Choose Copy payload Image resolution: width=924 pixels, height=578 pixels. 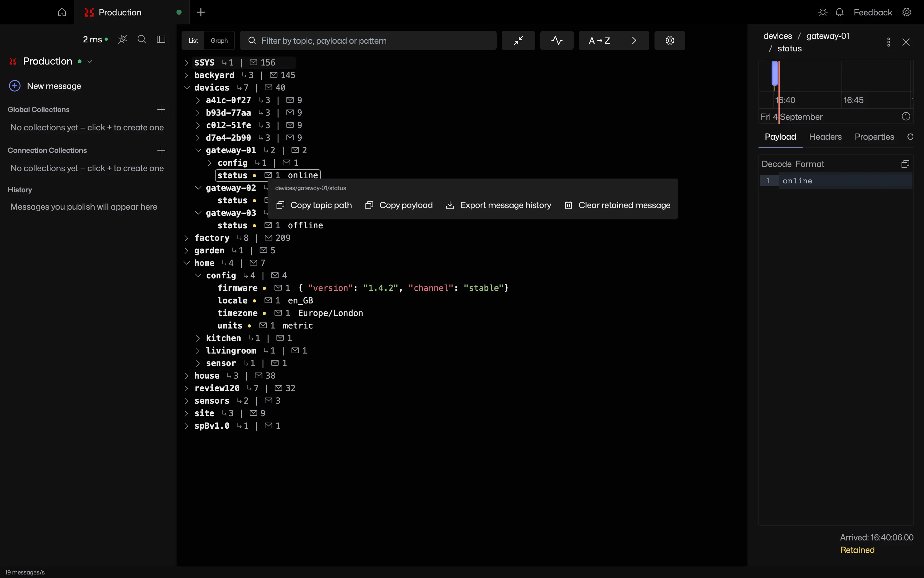click(398, 205)
